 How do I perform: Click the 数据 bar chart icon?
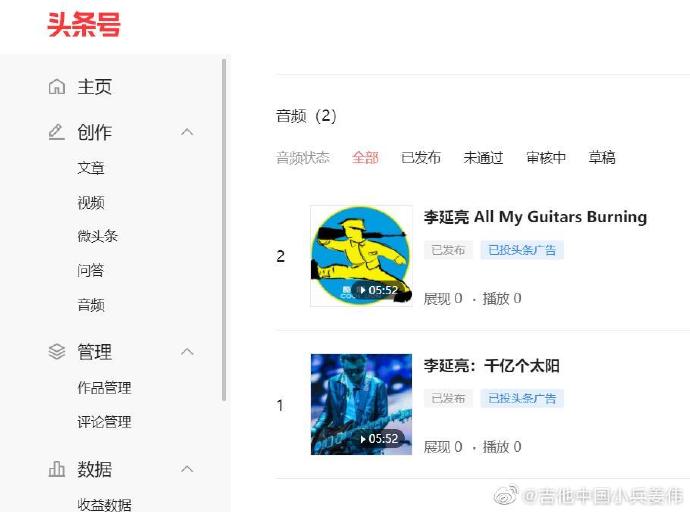coord(57,469)
